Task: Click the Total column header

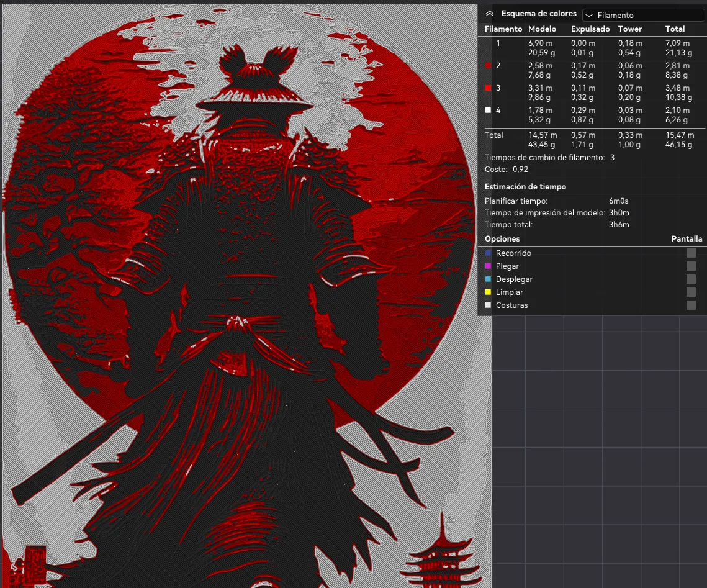Action: coord(675,29)
